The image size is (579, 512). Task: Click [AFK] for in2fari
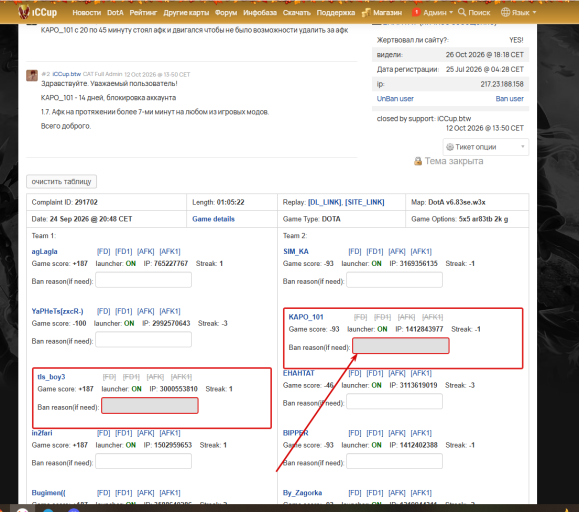pyautogui.click(x=145, y=433)
